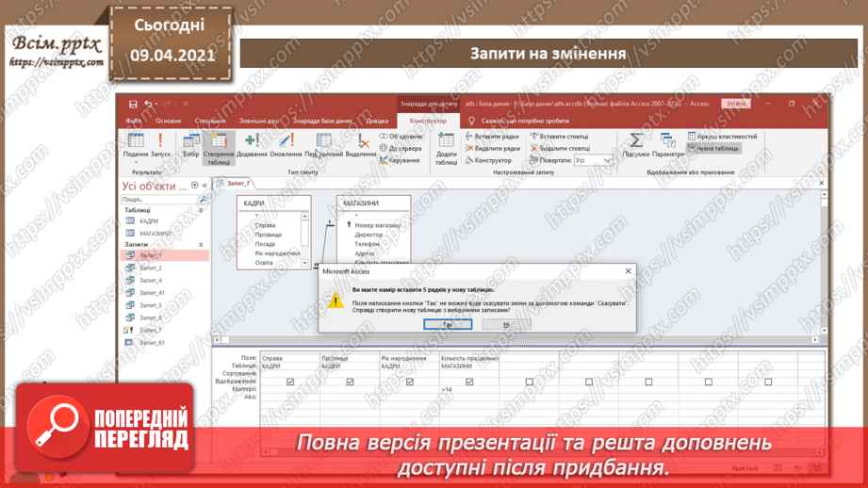
Task: Check the third empty Відображення checkbox
Action: 648,382
